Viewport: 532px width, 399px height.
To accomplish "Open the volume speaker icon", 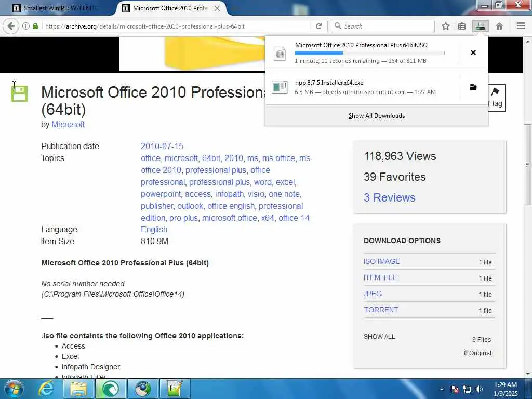I will tap(480, 389).
